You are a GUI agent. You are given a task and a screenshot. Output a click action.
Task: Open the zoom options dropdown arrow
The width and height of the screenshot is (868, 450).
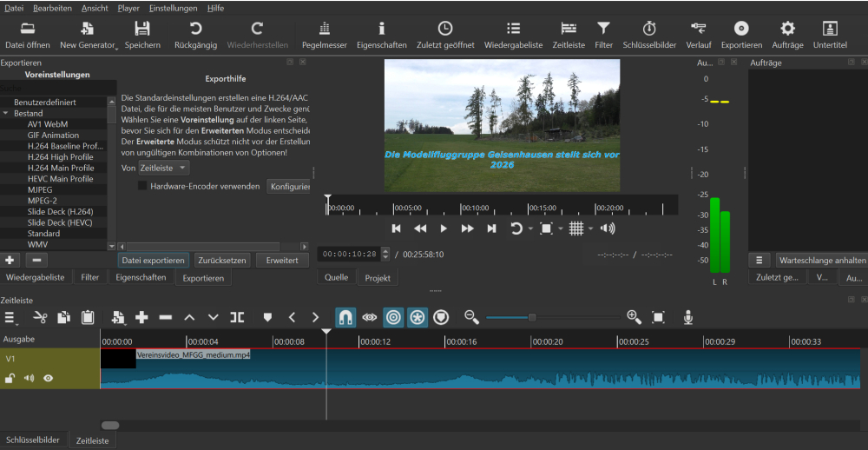pos(560,228)
